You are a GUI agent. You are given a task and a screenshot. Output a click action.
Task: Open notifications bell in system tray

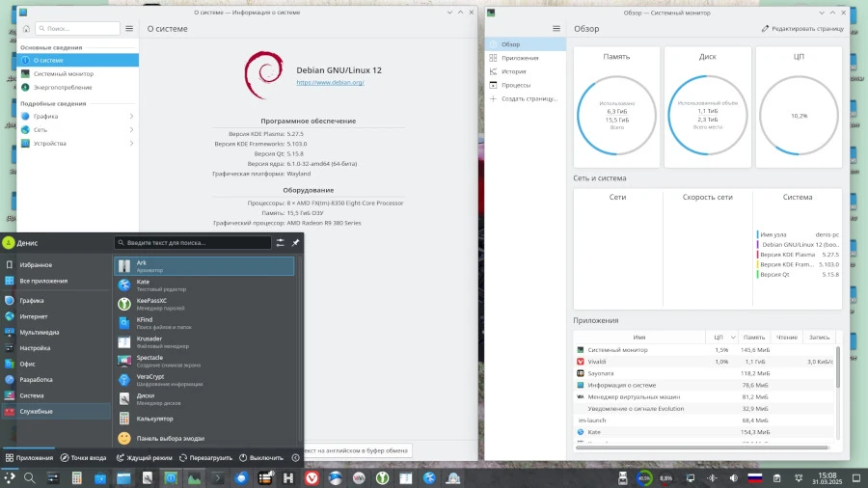(x=799, y=478)
